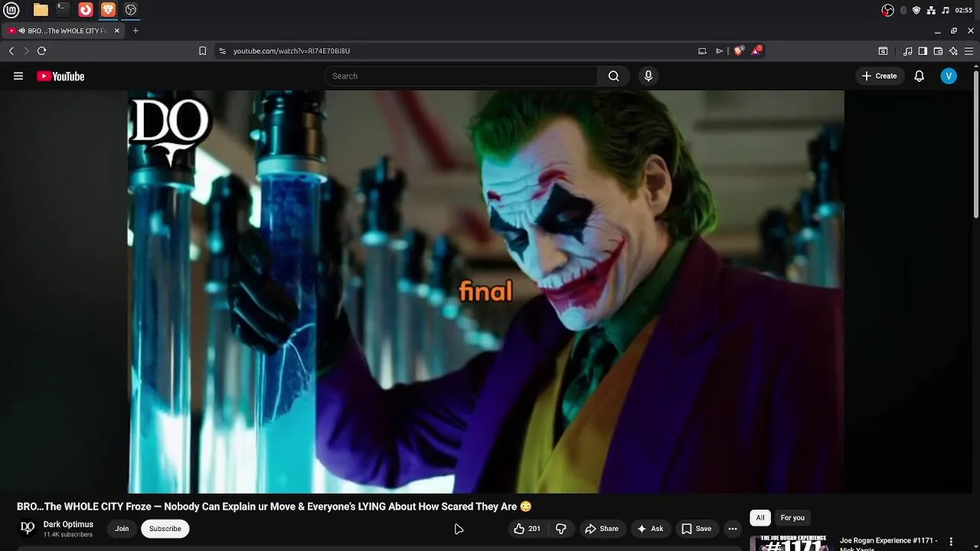The width and height of the screenshot is (980, 551).
Task: Open the YouTube guide menu
Action: (18, 76)
